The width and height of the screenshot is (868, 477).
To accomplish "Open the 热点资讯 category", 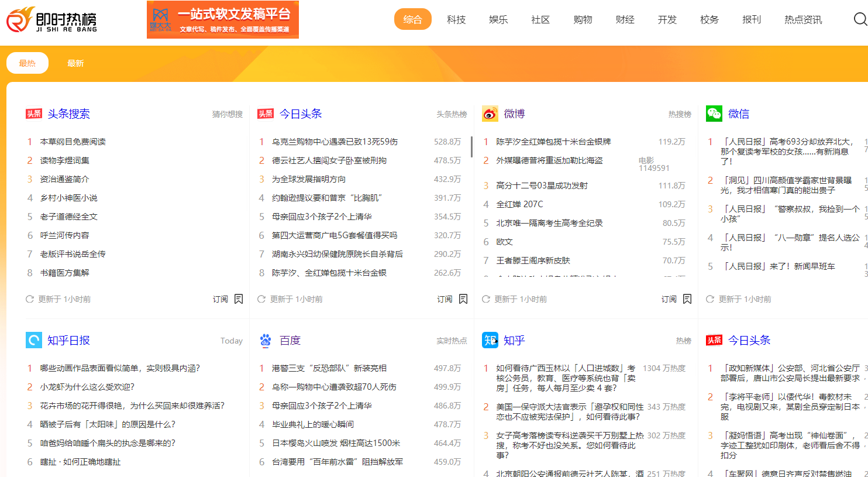I will [803, 20].
